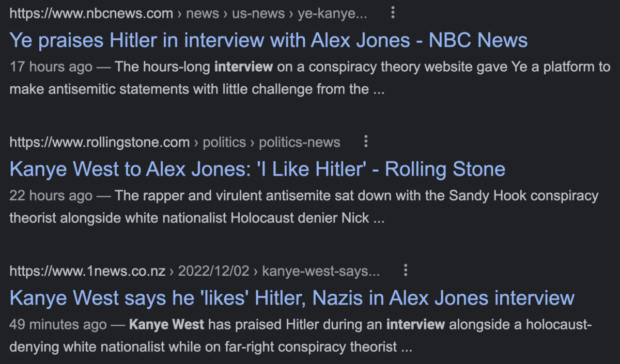The image size is (620, 364).
Task: Click the 'kanye-west-says...' path segment in the 1news URL
Action: coord(321,271)
